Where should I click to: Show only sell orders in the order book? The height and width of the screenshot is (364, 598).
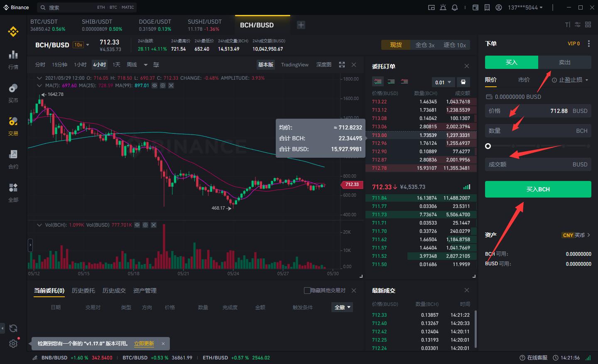click(404, 82)
